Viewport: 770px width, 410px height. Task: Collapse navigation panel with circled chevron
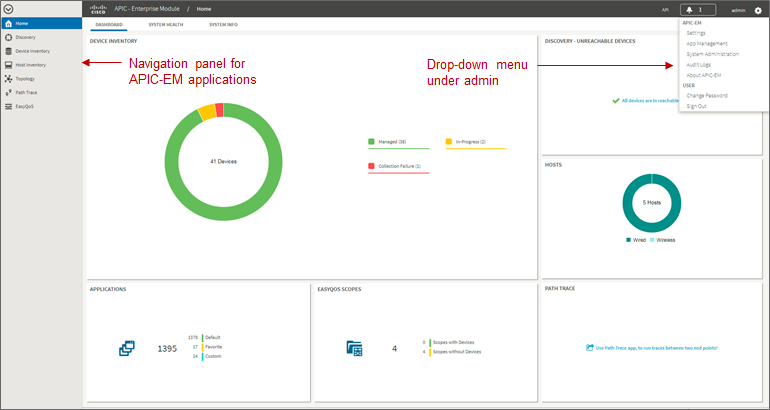coord(8,9)
